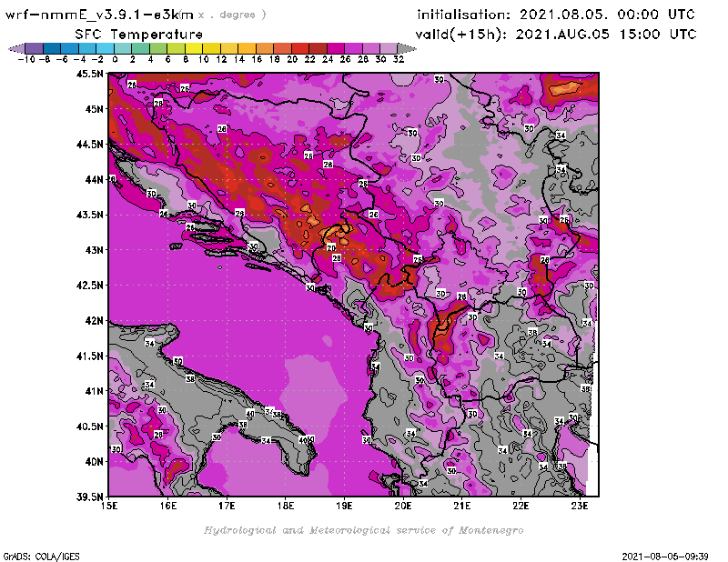Click the '43.5N' latitude axis label
This screenshot has width=728, height=562.
click(89, 215)
